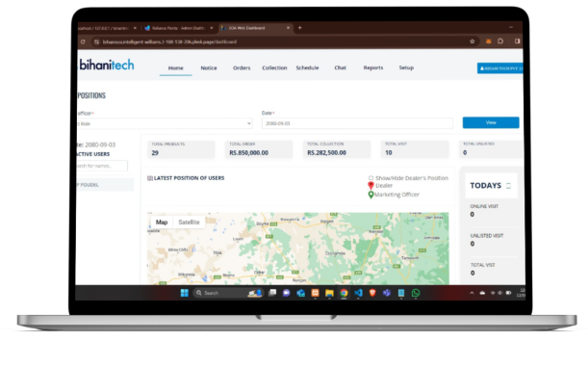Click the icon next to TODAYS
This screenshot has width=588, height=367.
pyautogui.click(x=508, y=186)
